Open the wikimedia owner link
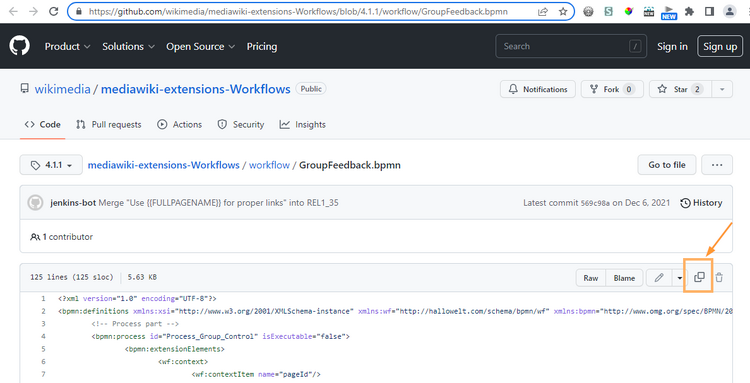The height and width of the screenshot is (383, 750). pos(62,89)
